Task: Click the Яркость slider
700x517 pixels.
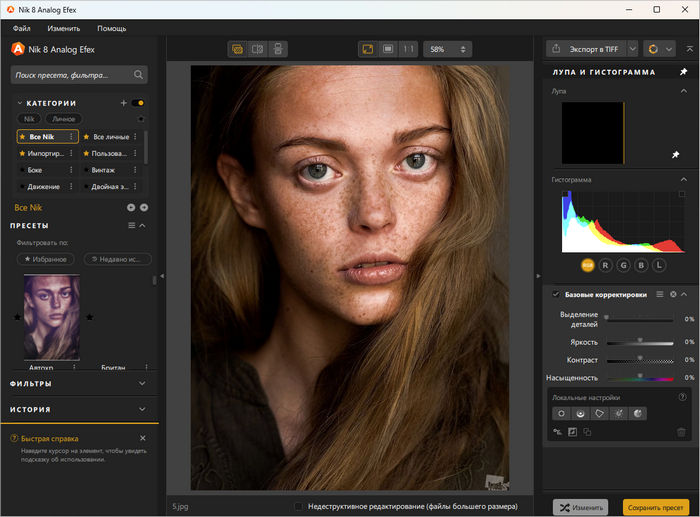Action: click(640, 342)
